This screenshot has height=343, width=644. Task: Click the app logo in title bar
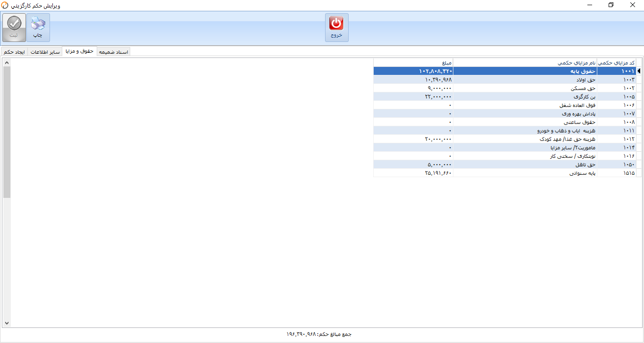point(5,6)
